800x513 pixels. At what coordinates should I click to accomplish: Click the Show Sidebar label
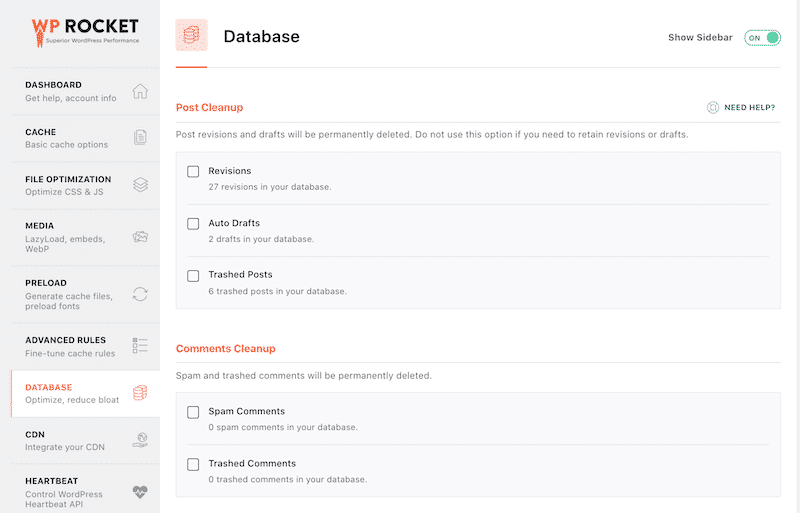pyautogui.click(x=700, y=38)
